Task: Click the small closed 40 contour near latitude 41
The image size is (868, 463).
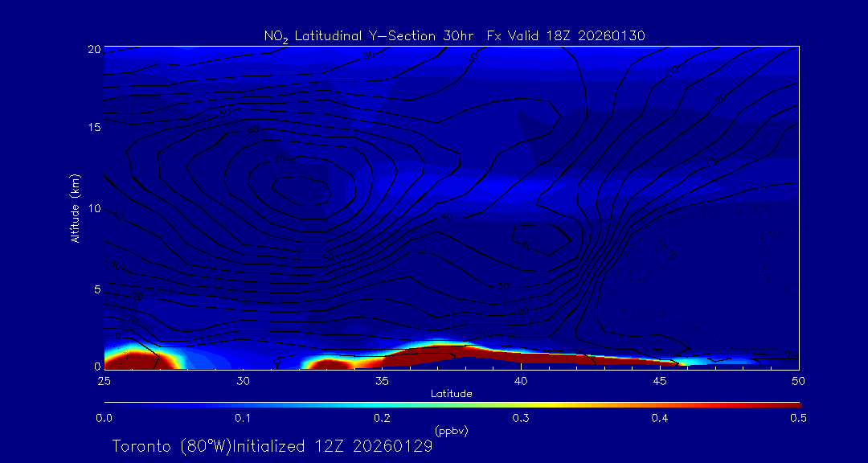Action: pos(542,240)
